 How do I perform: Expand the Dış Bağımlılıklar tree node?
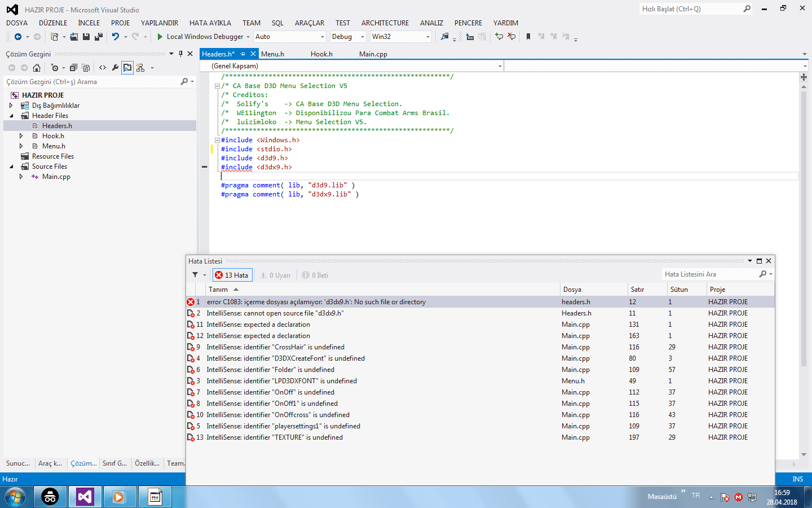[11, 106]
